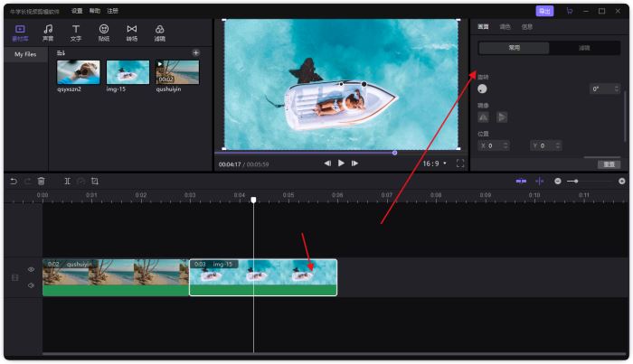Select the img-15 media thumbnail
This screenshot has height=364, width=633.
[128, 72]
